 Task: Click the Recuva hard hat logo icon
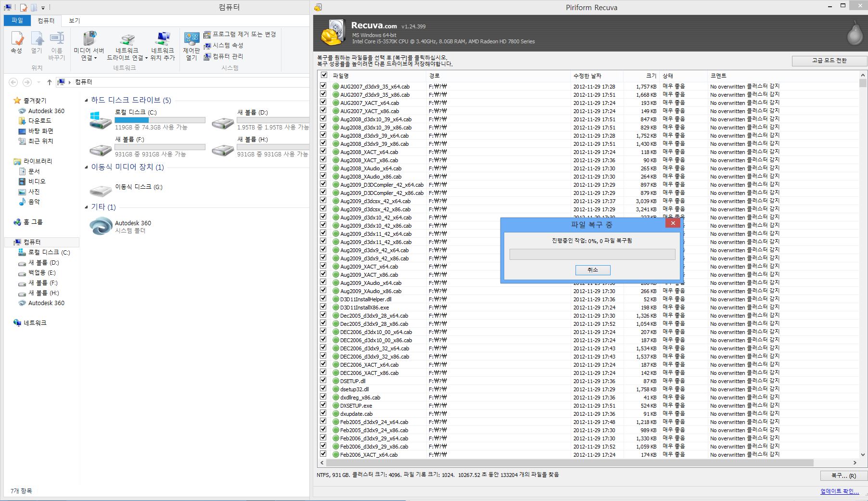[x=333, y=33]
